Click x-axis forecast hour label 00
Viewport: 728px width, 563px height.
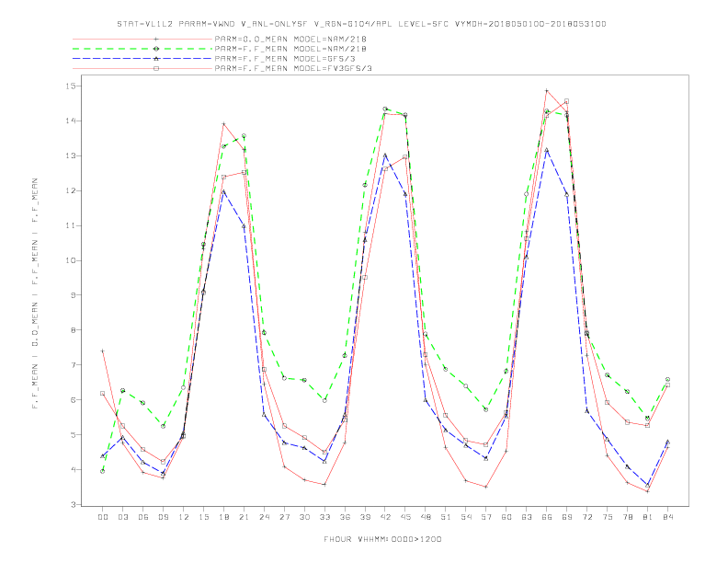click(103, 517)
